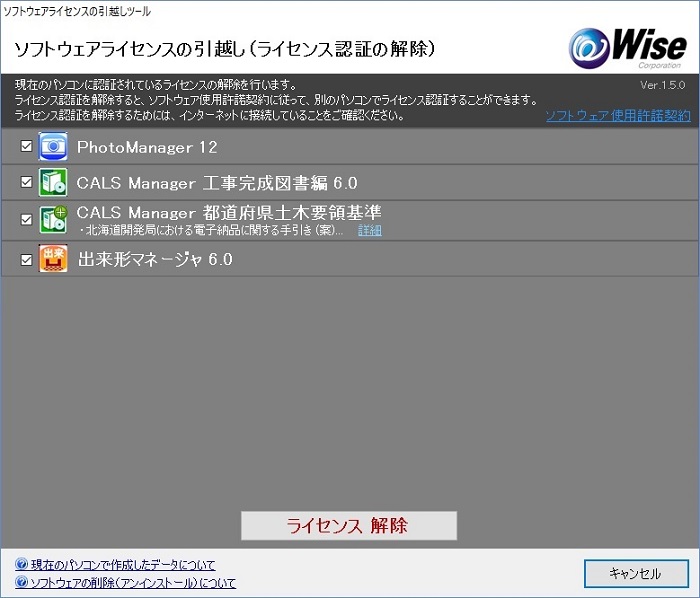
Task: Click the ソフトウェアライセンスの引越しツール window title
Action: coord(77,11)
